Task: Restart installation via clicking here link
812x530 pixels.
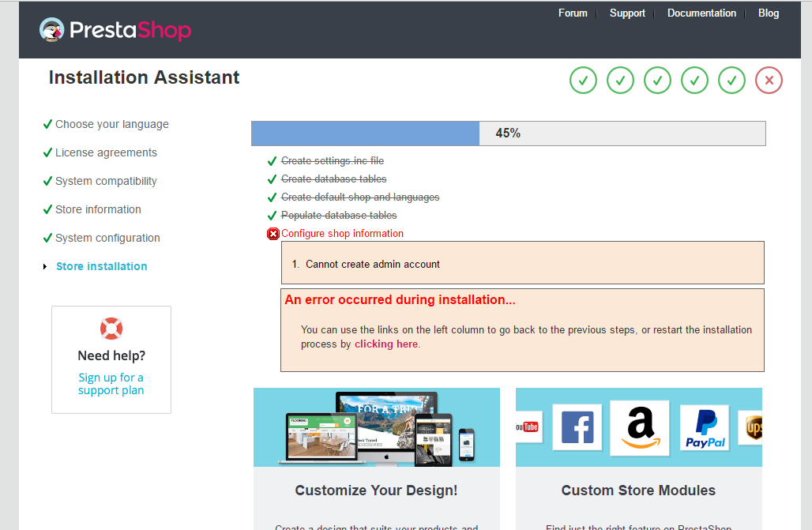Action: 386,344
